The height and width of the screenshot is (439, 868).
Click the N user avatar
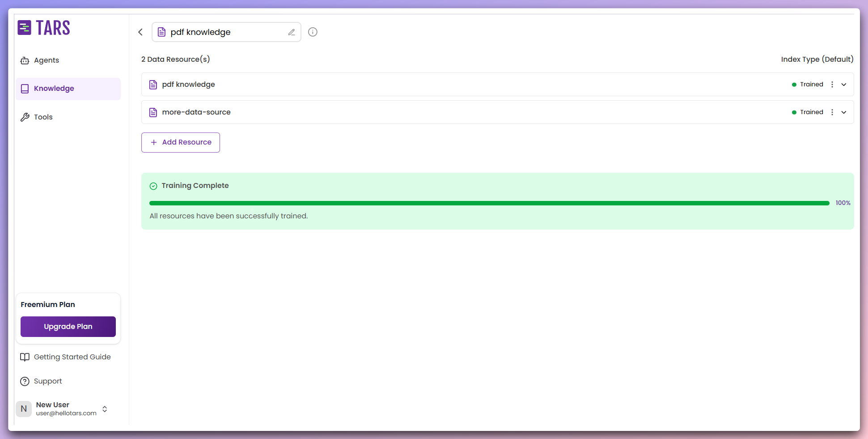tap(24, 409)
